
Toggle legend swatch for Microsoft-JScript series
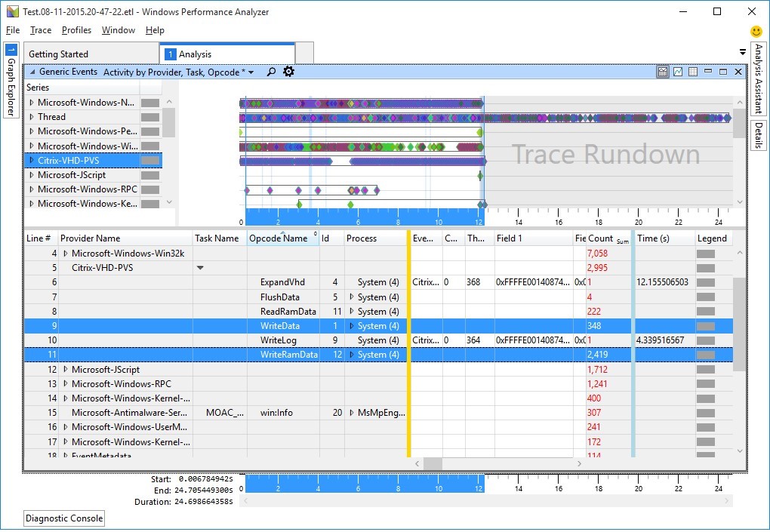point(150,175)
